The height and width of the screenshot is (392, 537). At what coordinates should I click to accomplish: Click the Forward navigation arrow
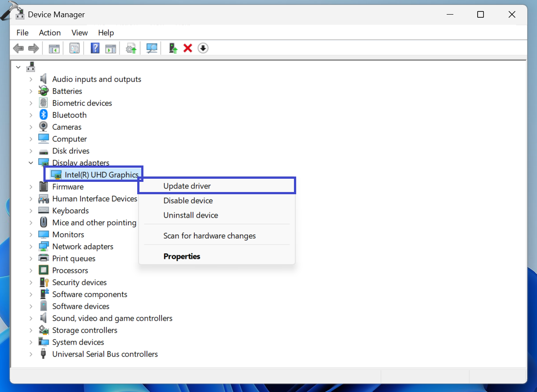[x=34, y=48]
